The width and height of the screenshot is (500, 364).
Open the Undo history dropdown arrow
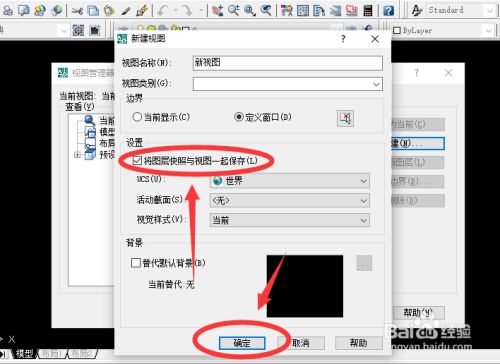(x=175, y=11)
